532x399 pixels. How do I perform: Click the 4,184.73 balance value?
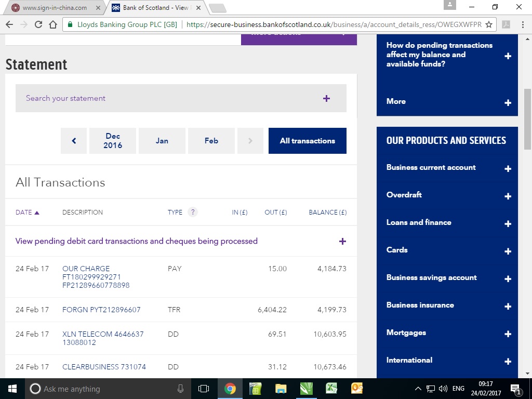tap(332, 269)
